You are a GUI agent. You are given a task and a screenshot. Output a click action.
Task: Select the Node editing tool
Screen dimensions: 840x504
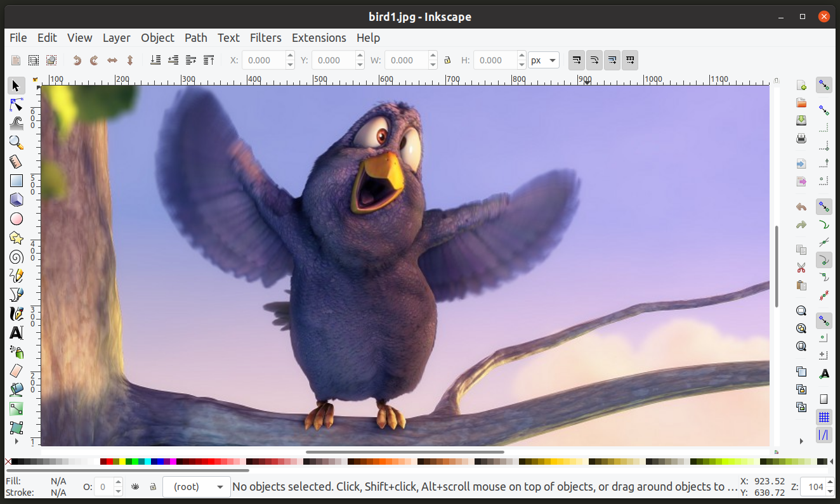point(16,105)
